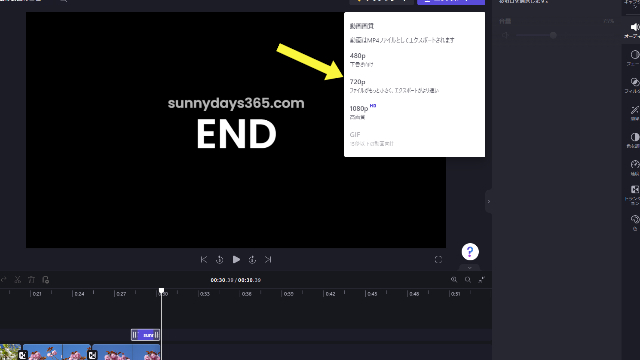Enter fullscreen preview mode

click(x=438, y=260)
